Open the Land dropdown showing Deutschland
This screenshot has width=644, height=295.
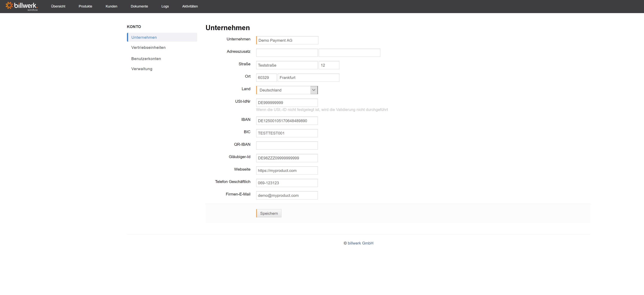click(x=287, y=90)
